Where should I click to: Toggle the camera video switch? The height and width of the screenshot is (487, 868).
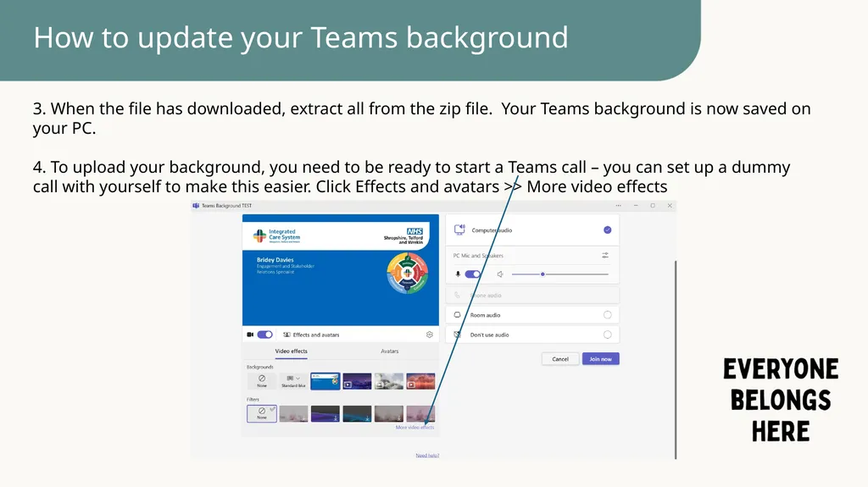click(x=264, y=335)
